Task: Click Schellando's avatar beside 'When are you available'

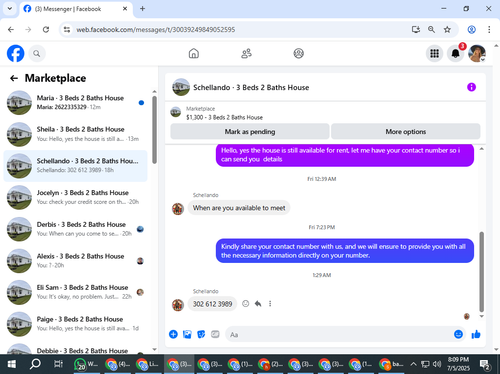Action: (x=178, y=209)
